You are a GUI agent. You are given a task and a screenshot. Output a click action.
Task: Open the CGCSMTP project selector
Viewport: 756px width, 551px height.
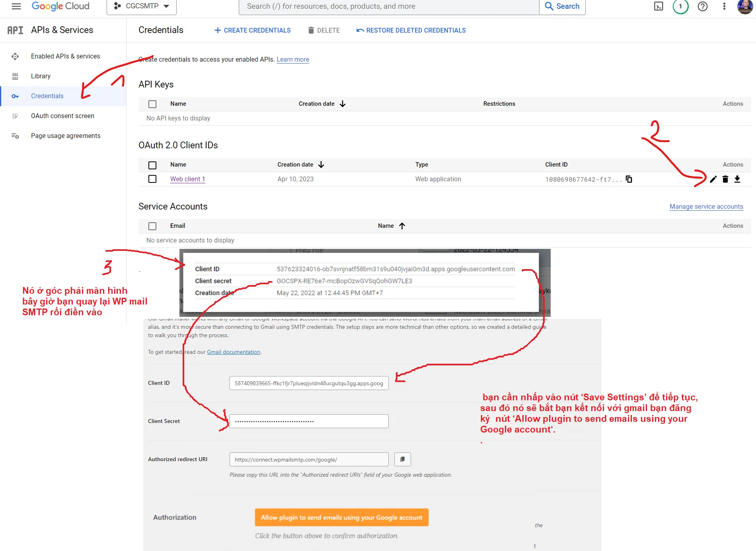click(141, 6)
